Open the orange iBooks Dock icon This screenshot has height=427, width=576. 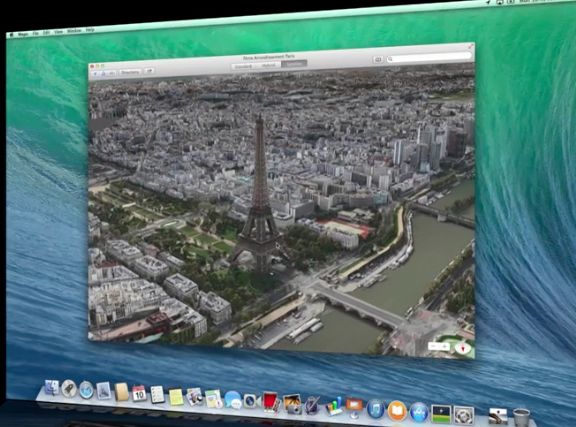(397, 411)
